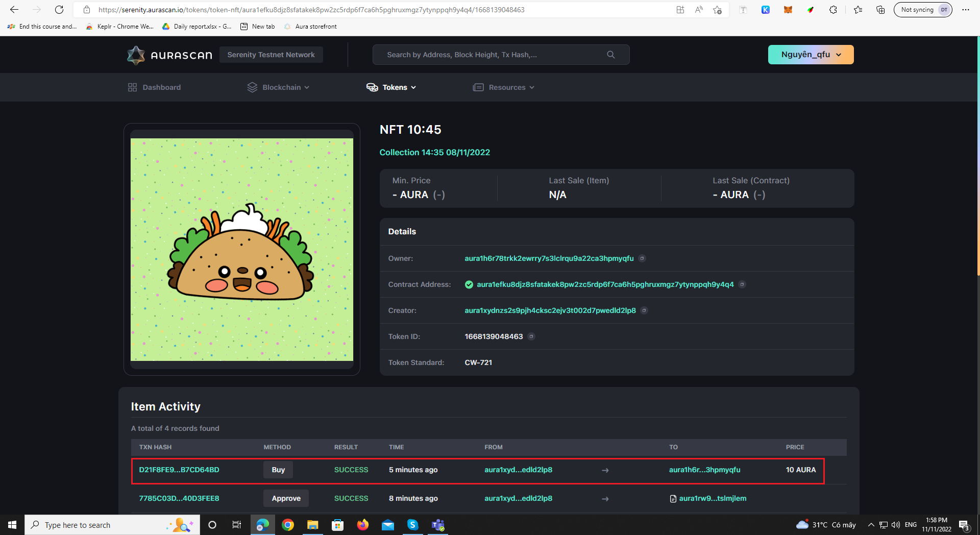This screenshot has width=980, height=535.
Task: Expand the Resources dropdown menu
Action: [x=507, y=87]
